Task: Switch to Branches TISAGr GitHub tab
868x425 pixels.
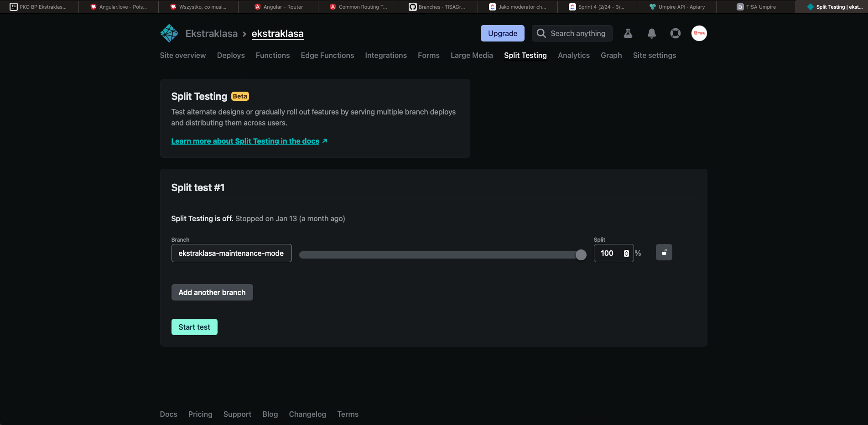Action: [437, 7]
